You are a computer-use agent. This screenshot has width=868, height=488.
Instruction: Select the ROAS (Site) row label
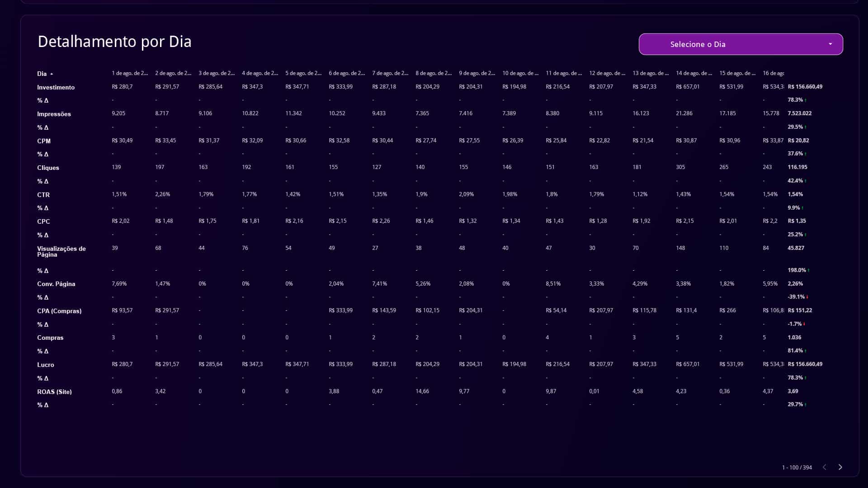point(54,392)
